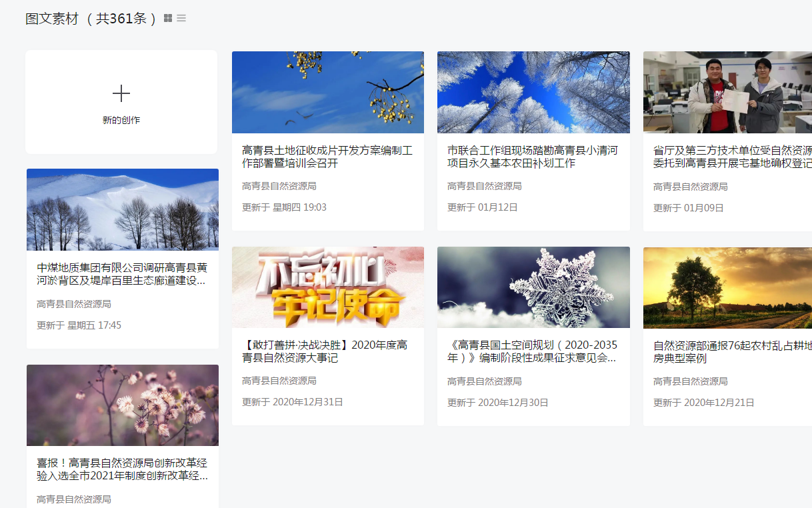Open the snowy mountain thumbnail
This screenshot has width=812, height=508.
(123, 209)
